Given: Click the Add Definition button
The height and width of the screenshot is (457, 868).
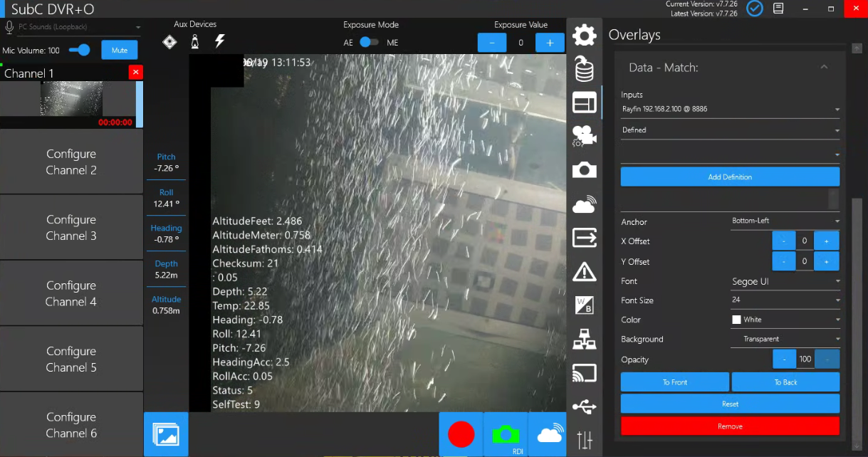Looking at the screenshot, I should [730, 177].
